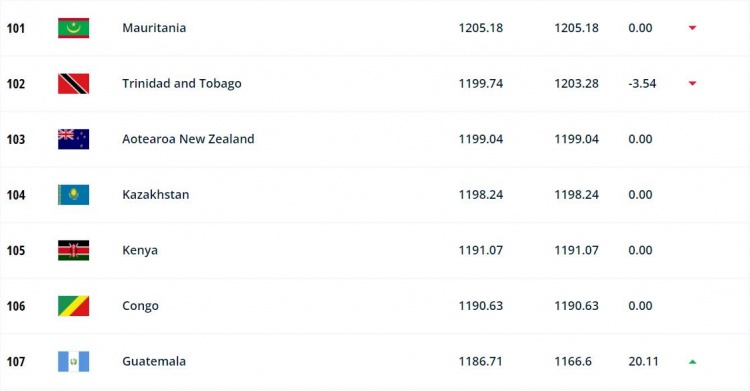Click the Trinidad and Tobago flag
Image resolution: width=750 pixels, height=391 pixels.
pyautogui.click(x=73, y=83)
